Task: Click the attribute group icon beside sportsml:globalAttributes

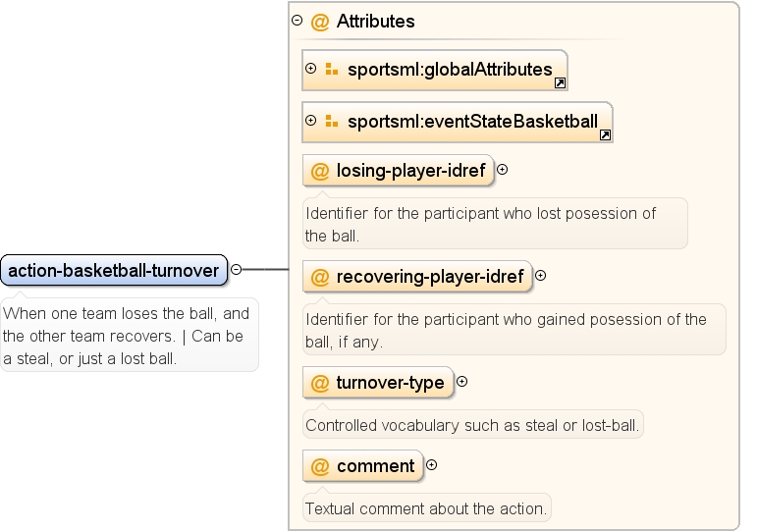Action: tap(332, 69)
